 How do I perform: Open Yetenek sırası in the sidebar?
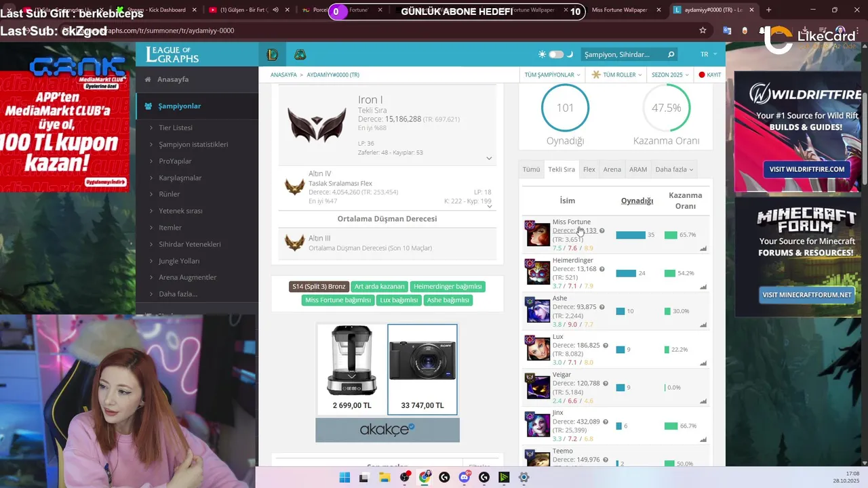coord(180,211)
